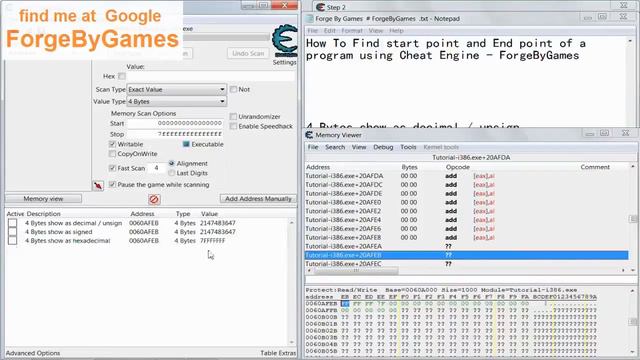The image size is (640, 360).
Task: Click the Opcode column header
Action: 458,167
